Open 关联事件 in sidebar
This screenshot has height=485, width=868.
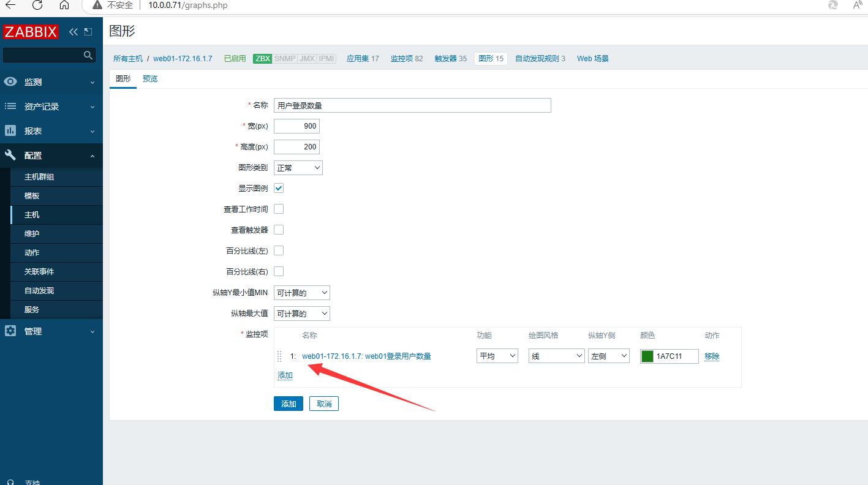point(39,272)
